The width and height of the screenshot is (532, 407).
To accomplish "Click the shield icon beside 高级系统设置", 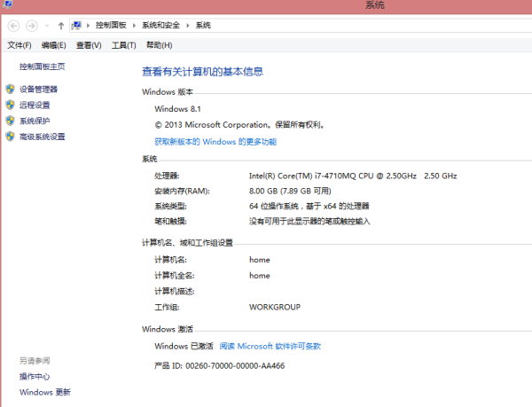I will point(10,137).
